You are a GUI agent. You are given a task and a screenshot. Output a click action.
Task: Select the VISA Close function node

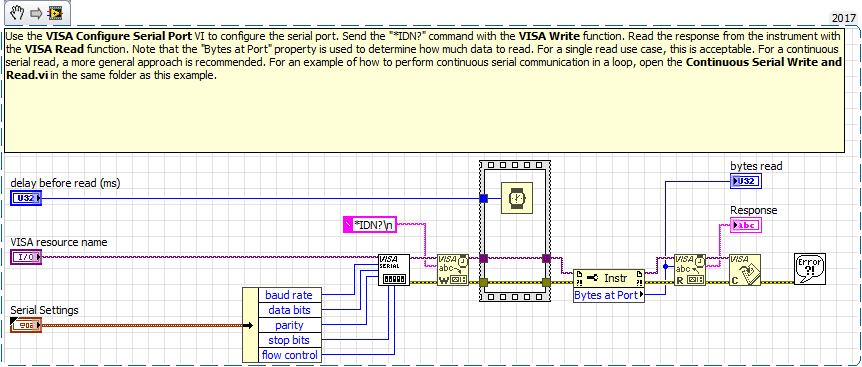(x=745, y=270)
